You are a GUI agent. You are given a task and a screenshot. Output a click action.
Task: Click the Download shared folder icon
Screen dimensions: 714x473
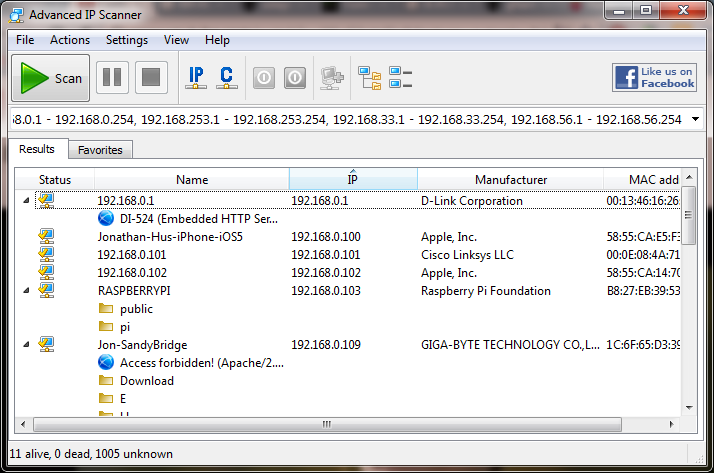(x=106, y=380)
